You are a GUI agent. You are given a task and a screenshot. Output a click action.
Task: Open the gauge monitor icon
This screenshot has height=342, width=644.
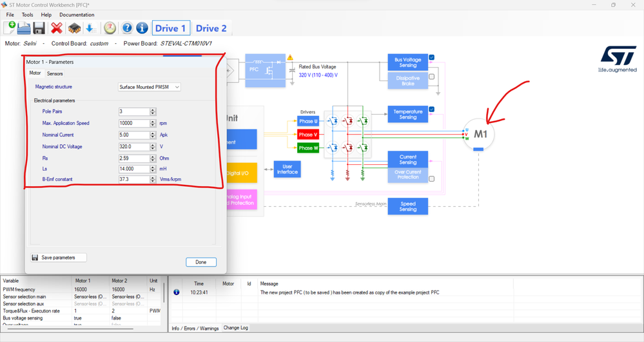(x=110, y=28)
